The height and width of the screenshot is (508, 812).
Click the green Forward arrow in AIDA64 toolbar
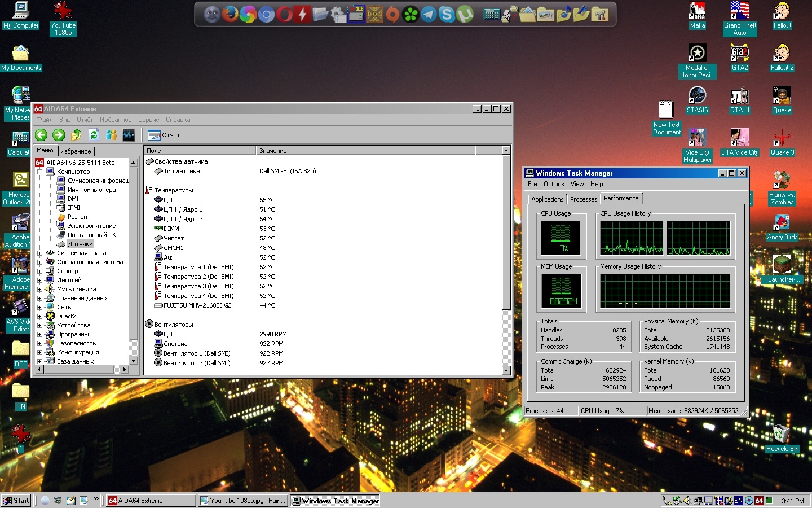click(59, 135)
